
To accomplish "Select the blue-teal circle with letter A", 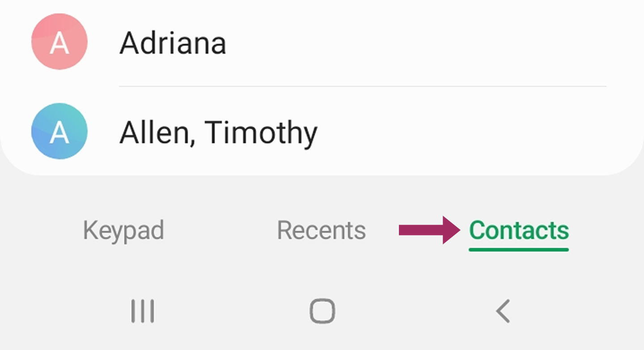I will pyautogui.click(x=59, y=131).
